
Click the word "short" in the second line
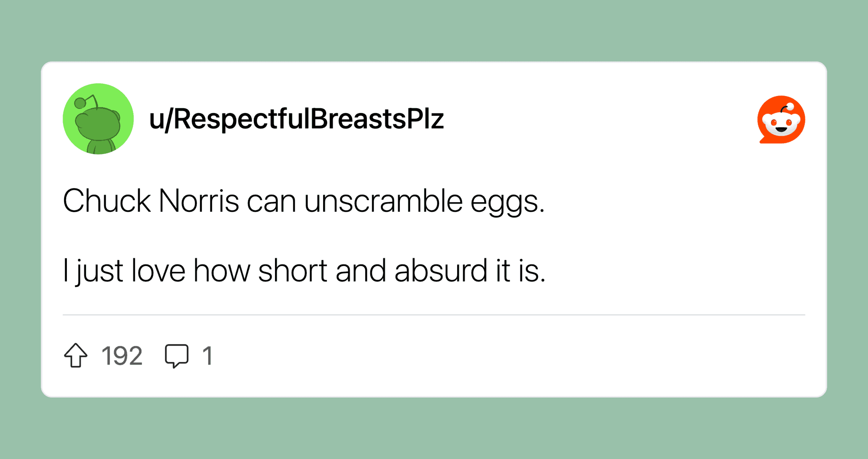click(x=293, y=271)
